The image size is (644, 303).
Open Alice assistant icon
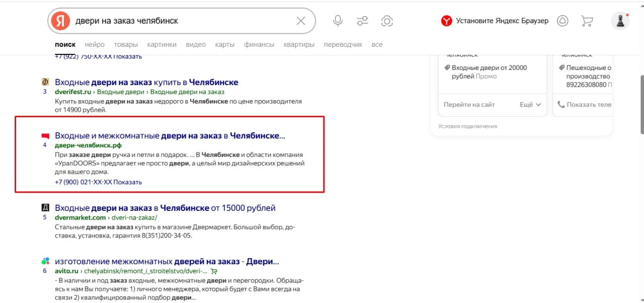point(562,21)
